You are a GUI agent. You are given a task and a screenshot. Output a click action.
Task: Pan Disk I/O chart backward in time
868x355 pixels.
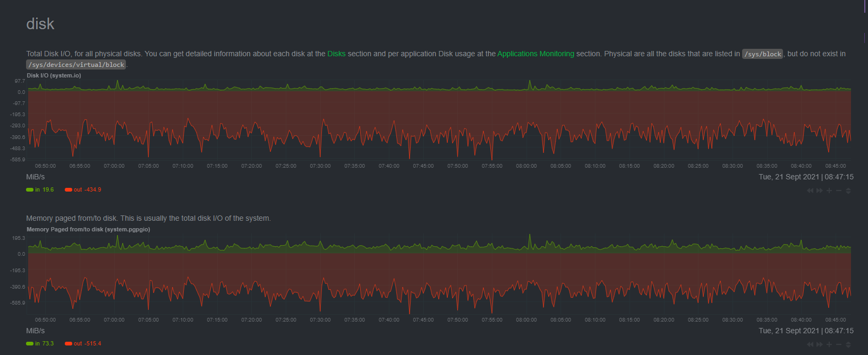coord(810,191)
